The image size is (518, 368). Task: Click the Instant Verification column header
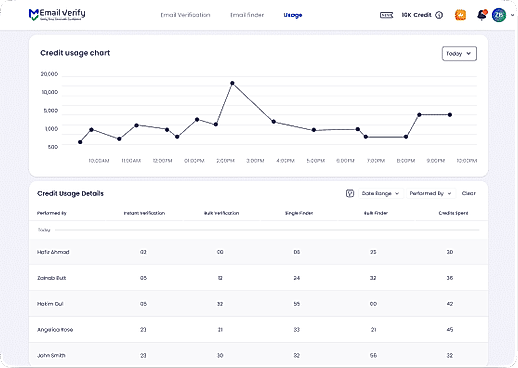click(x=144, y=213)
